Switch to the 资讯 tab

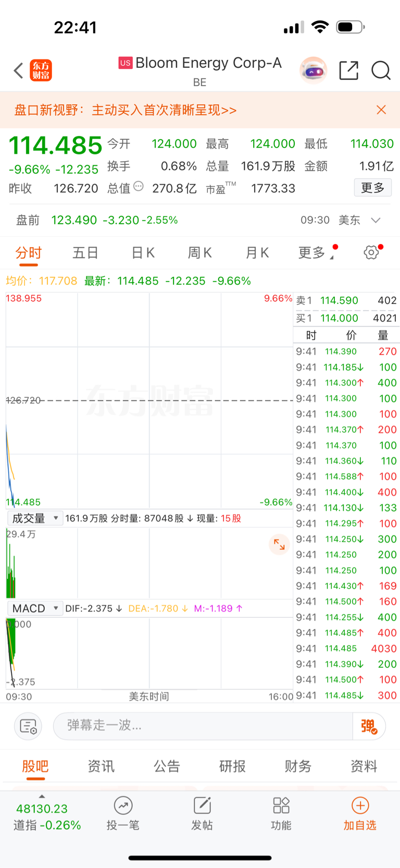click(101, 766)
